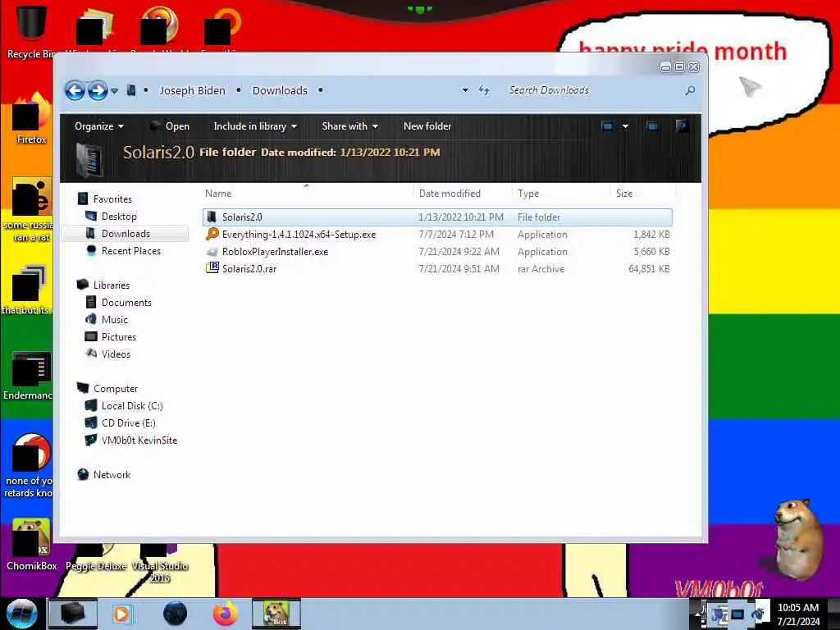Go forward with the Forward arrow button
The height and width of the screenshot is (630, 840).
coord(98,90)
